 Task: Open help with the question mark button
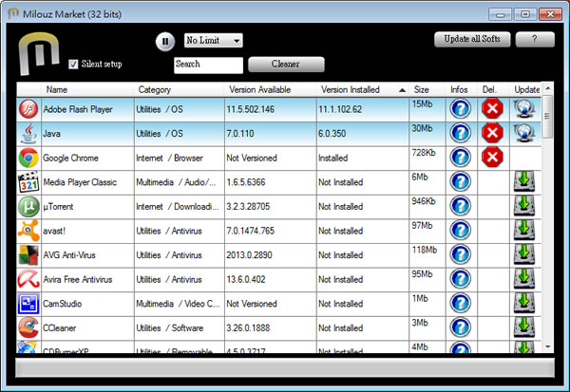coord(535,39)
